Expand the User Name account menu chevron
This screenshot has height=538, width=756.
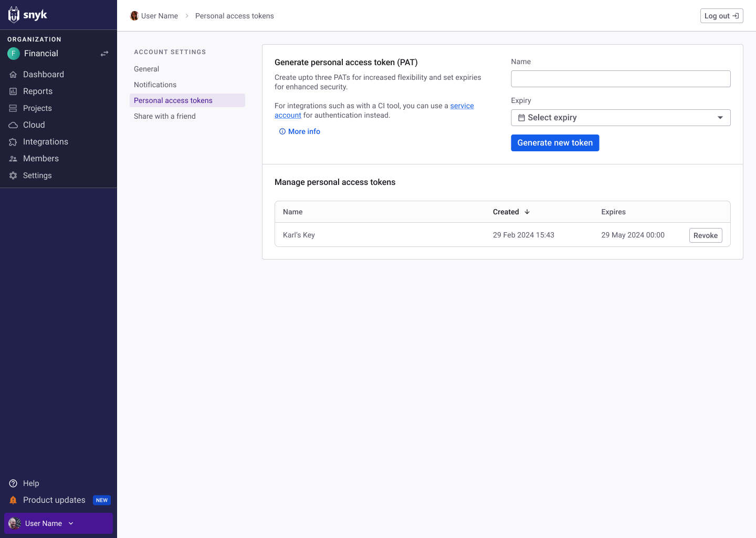click(x=71, y=523)
